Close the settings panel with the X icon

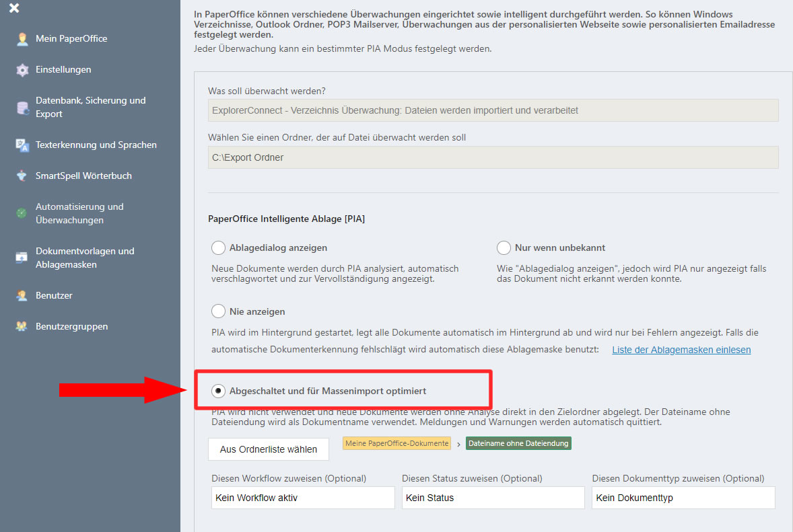(14, 8)
